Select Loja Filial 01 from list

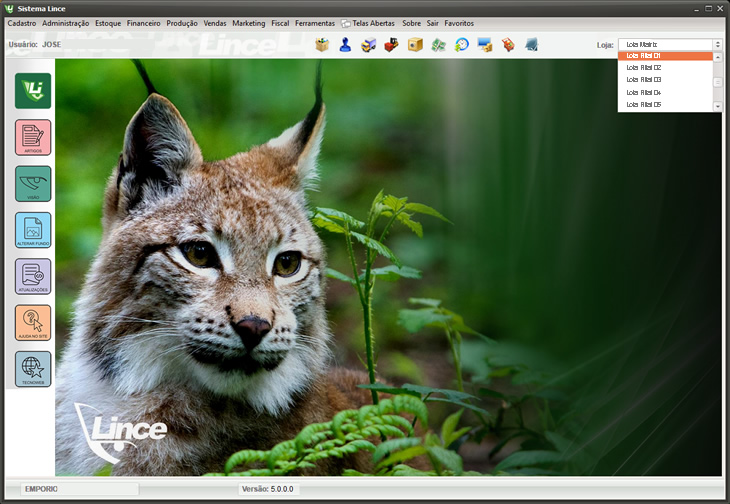point(665,56)
